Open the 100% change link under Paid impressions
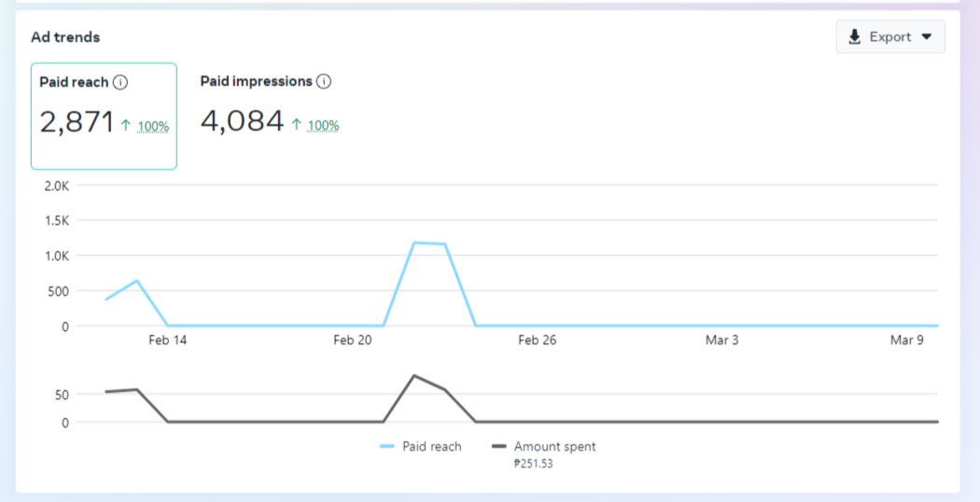The image size is (980, 502). click(323, 126)
